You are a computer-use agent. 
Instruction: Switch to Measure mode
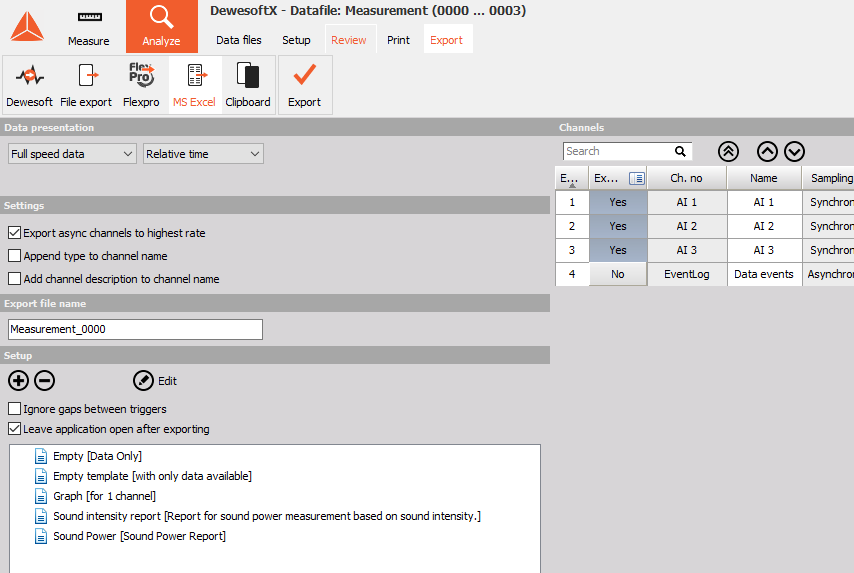pos(89,27)
